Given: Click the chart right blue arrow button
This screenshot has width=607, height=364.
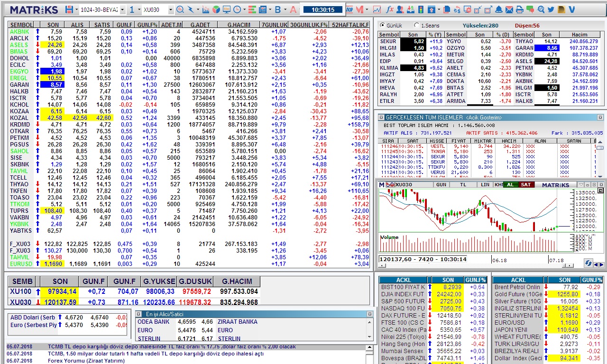Looking at the screenshot, I should pyautogui.click(x=602, y=264).
